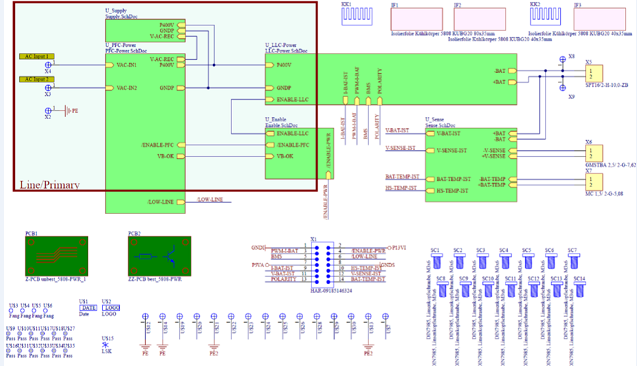Screen dimensions: 637x366
Task: Select the X1 HAR header connector
Action: click(x=322, y=265)
